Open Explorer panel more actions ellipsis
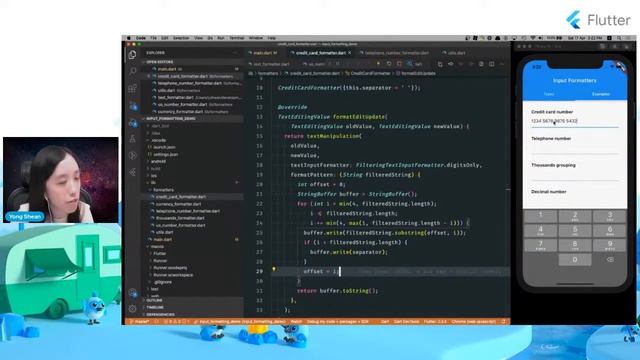 point(235,53)
